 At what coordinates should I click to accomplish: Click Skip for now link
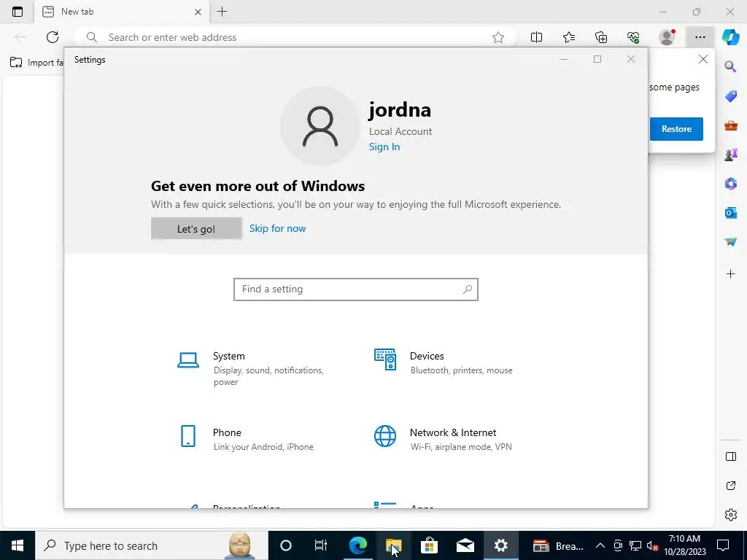pos(278,228)
